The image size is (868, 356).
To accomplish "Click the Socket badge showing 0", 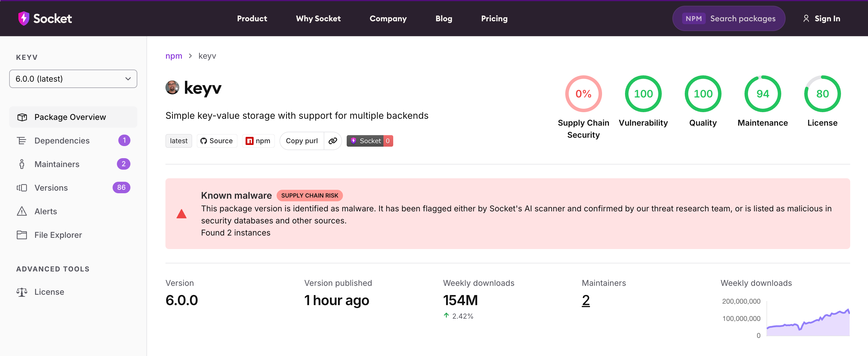I will (x=370, y=141).
